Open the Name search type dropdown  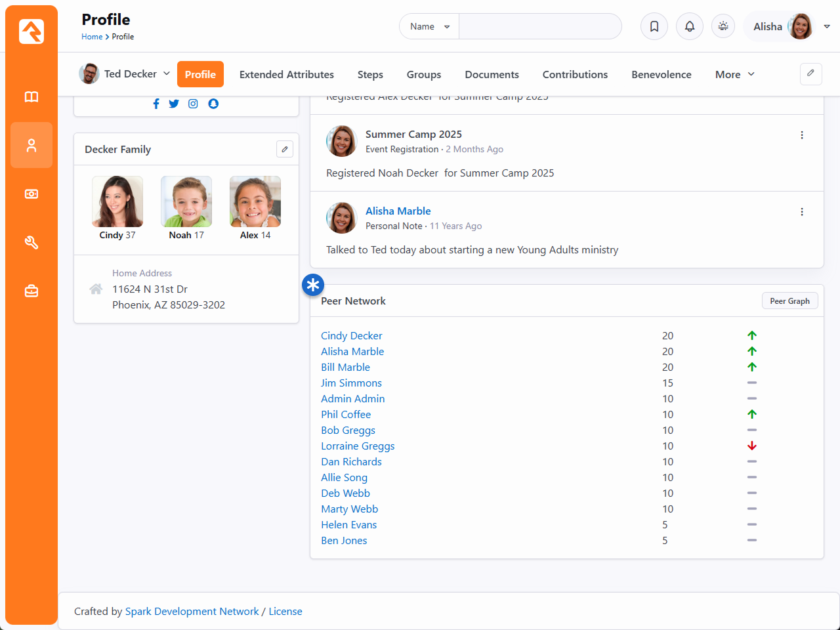(x=429, y=26)
